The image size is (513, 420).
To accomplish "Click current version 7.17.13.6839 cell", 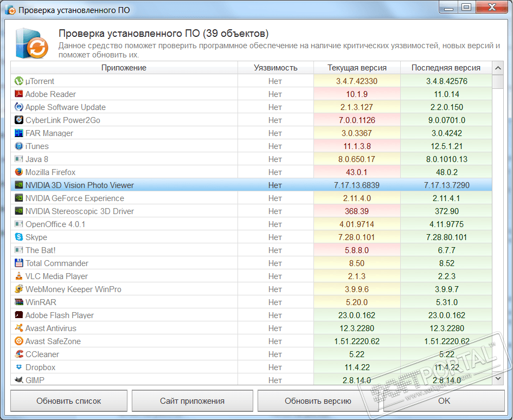I will tap(357, 185).
